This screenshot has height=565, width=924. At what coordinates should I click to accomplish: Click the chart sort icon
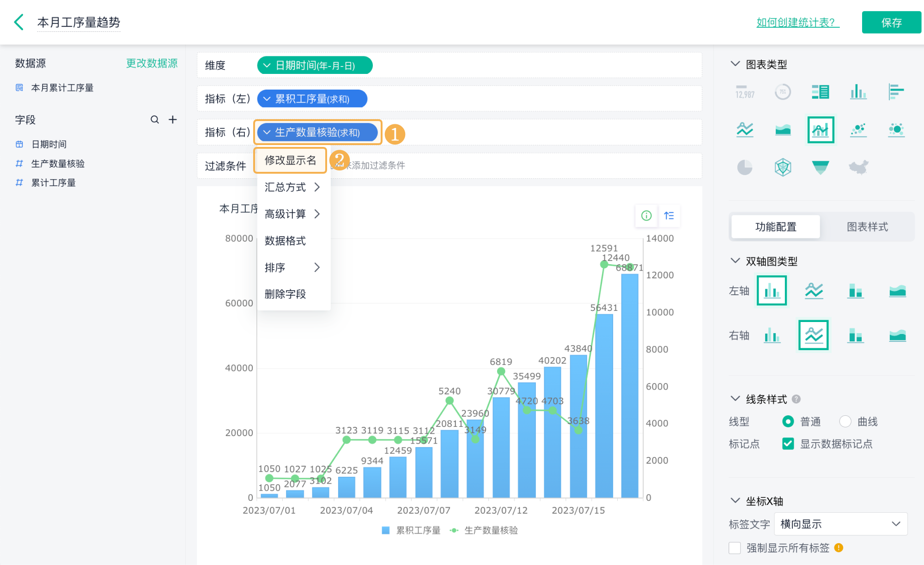coord(669,216)
